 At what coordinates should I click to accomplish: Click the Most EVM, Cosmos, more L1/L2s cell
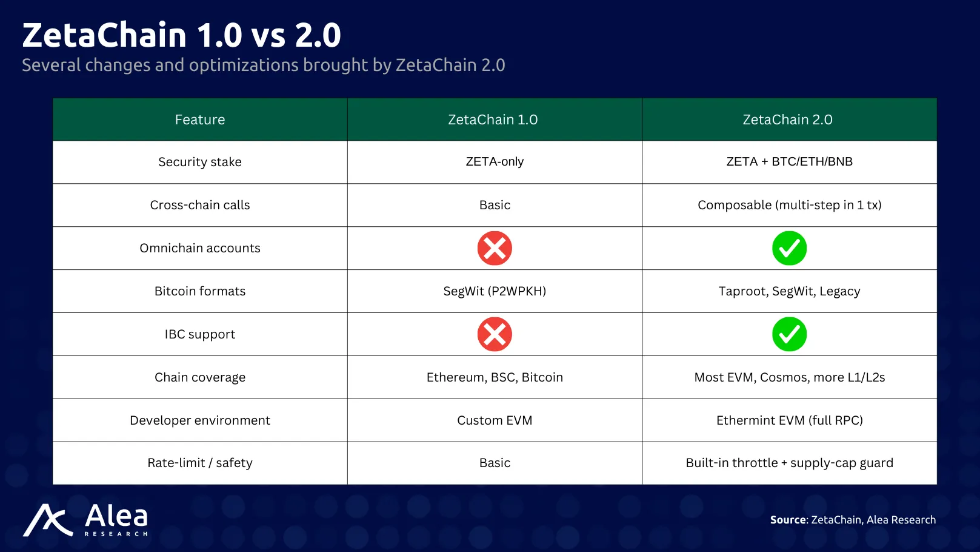[789, 377]
